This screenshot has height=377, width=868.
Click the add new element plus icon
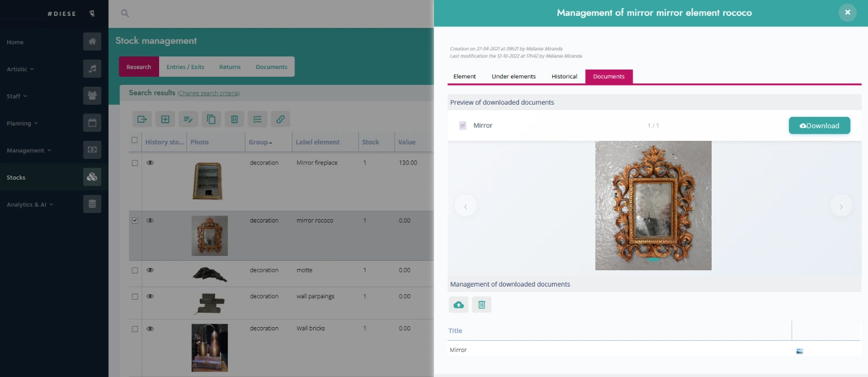coord(165,119)
